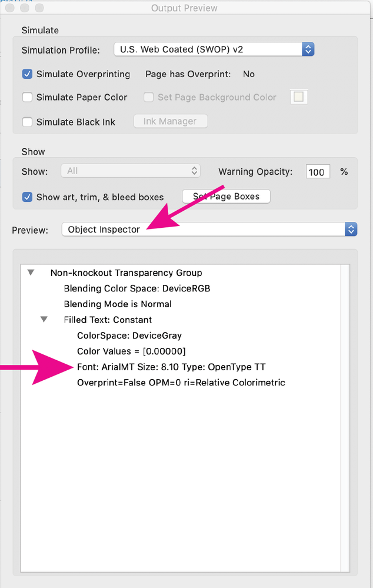The width and height of the screenshot is (373, 588).
Task: Click the page background color swatch
Action: click(299, 97)
